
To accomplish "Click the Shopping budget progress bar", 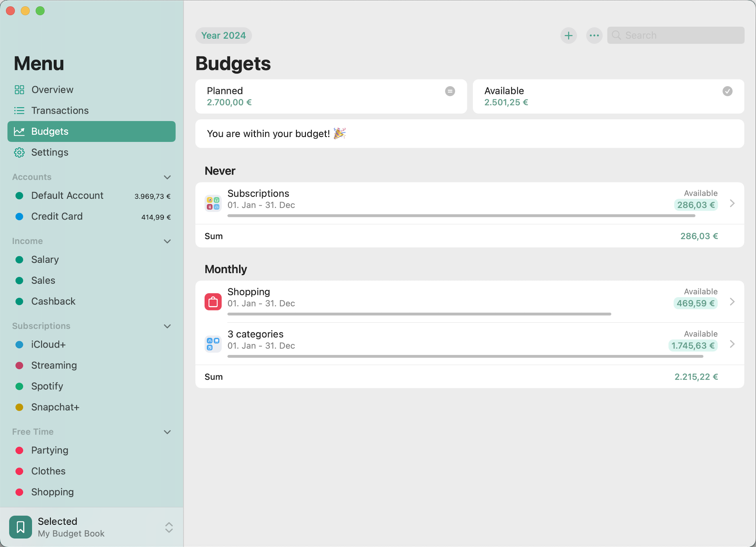I will click(419, 314).
